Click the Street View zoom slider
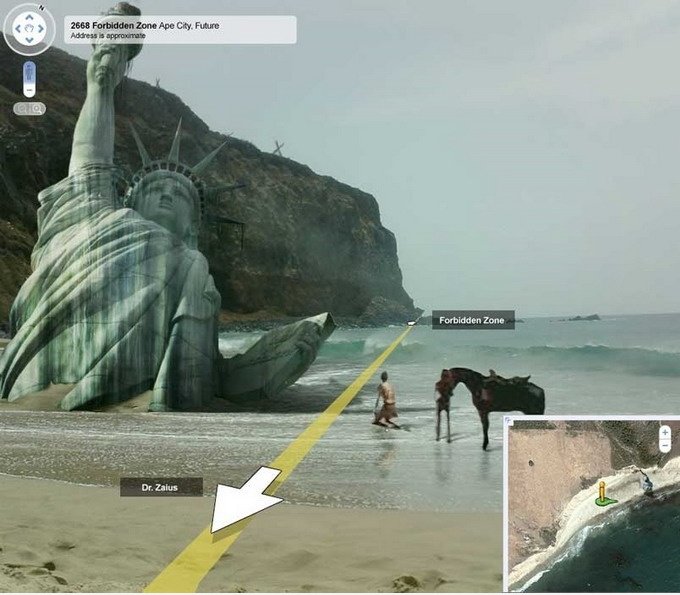The width and height of the screenshot is (680, 595). tap(29, 79)
